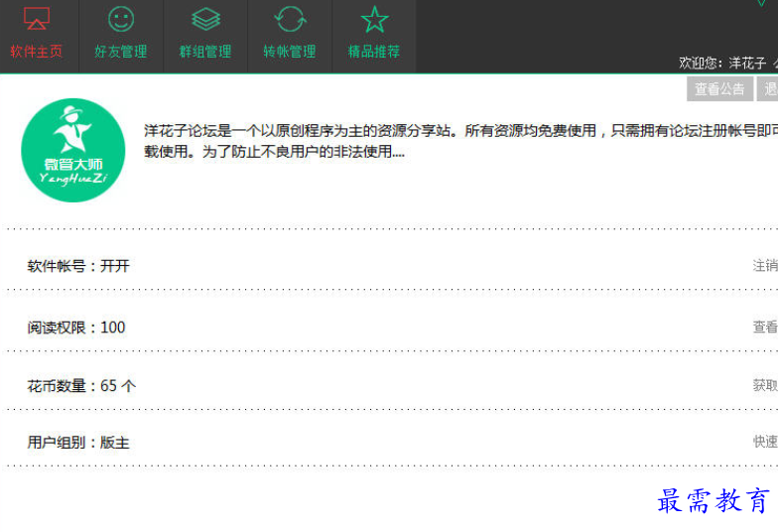Open the 好友管理 smiley icon
Screen dimensions: 778x532
tap(121, 19)
